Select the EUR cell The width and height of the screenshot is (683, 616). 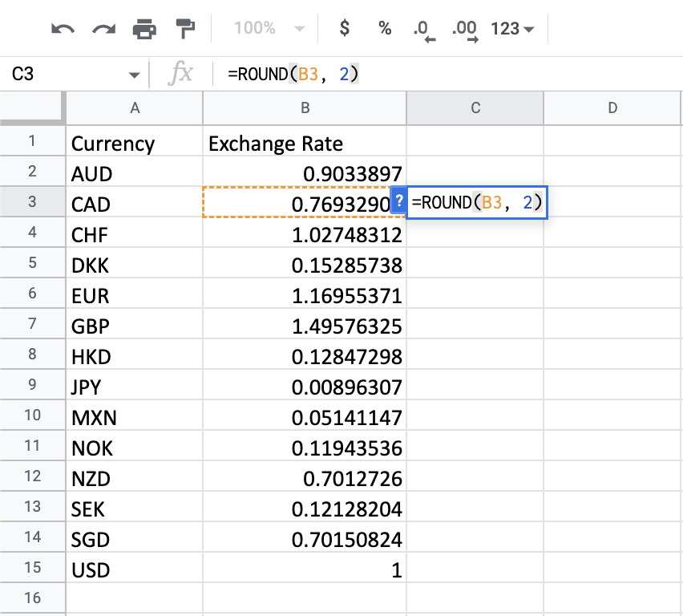point(135,294)
